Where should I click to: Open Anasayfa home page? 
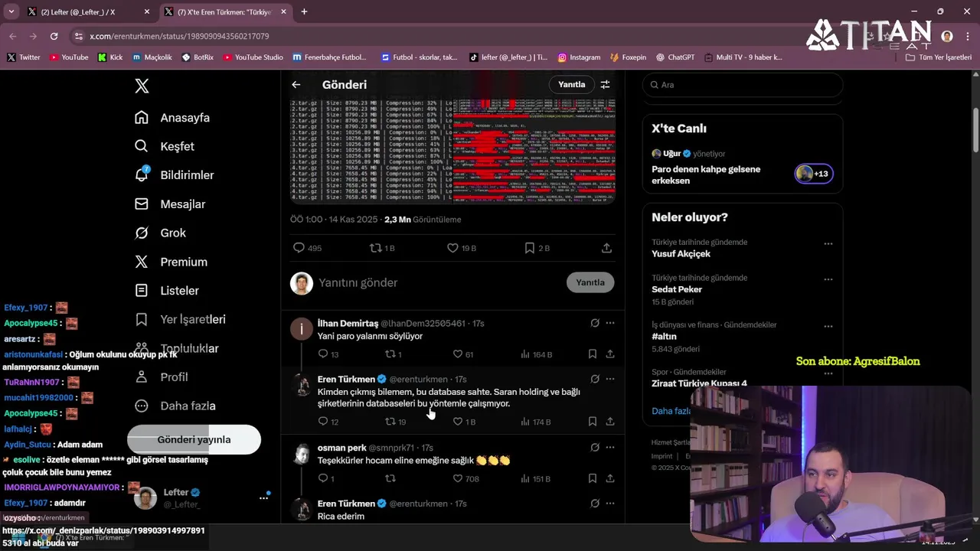172,118
